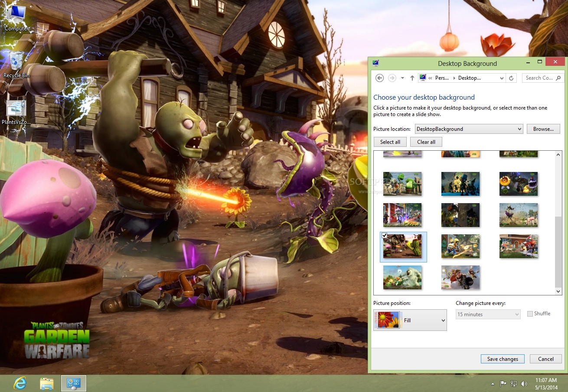The image size is (568, 392).
Task: Click the wallpaper list scroll-up arrow
Action: 558,155
